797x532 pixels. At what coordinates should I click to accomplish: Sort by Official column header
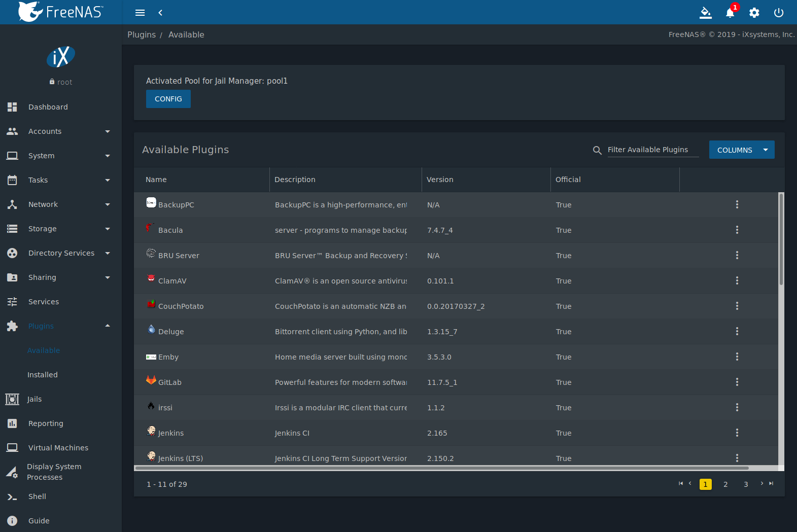[568, 180]
